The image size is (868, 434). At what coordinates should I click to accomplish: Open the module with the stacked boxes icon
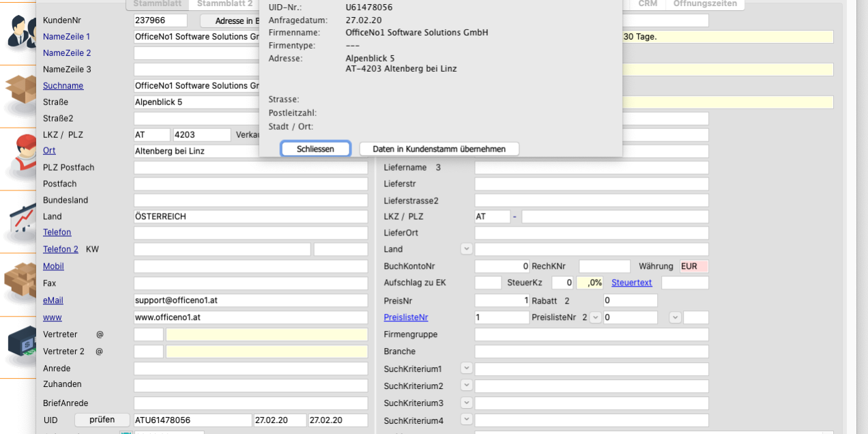(x=21, y=282)
